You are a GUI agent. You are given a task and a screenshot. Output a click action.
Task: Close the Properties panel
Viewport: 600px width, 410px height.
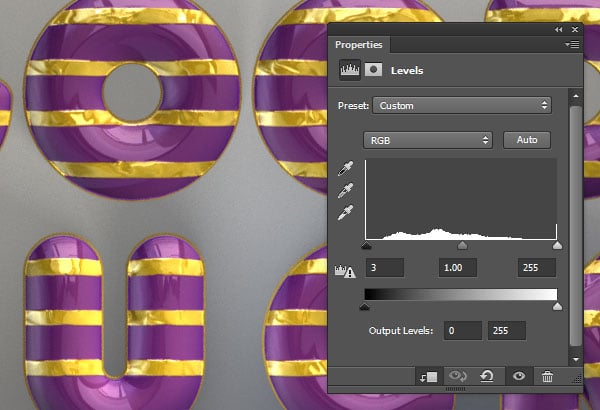coord(575,29)
